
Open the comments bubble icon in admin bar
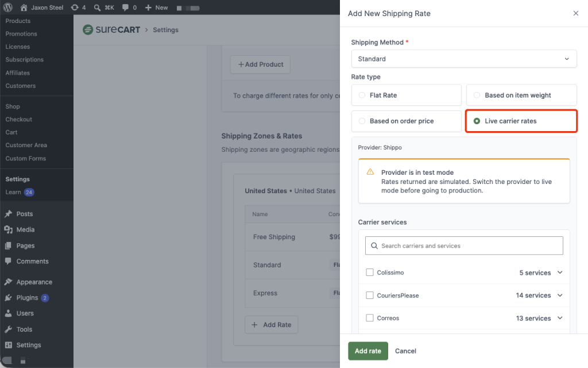(125, 7)
